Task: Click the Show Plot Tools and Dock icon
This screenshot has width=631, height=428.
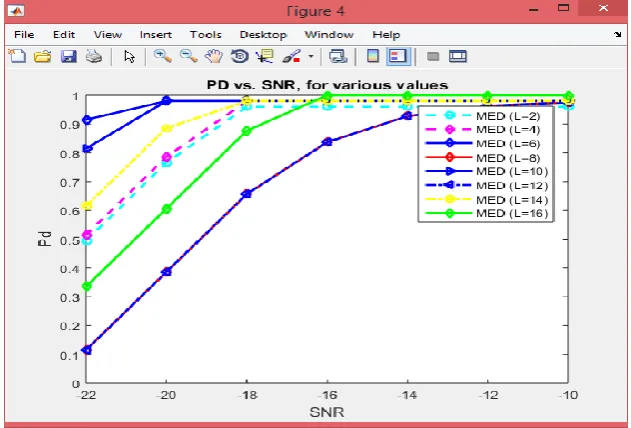Action: 458,56
